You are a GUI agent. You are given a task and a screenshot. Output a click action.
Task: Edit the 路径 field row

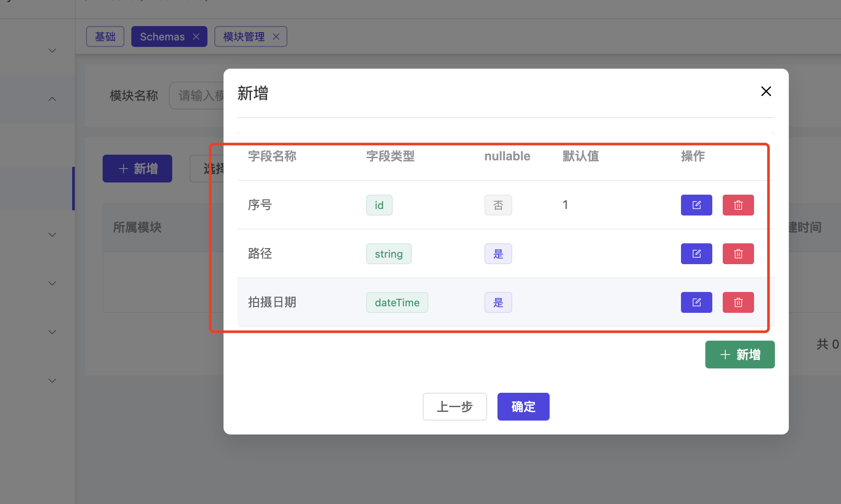tap(696, 254)
